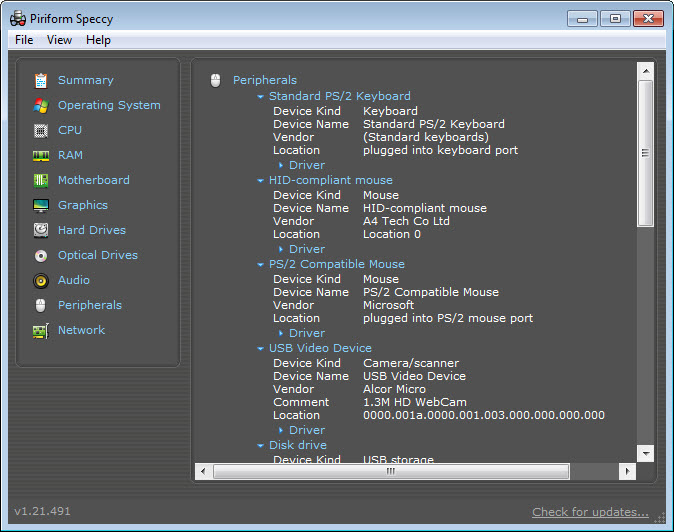Click the Motherboard icon in sidebar
The width and height of the screenshot is (674, 532).
[x=41, y=180]
